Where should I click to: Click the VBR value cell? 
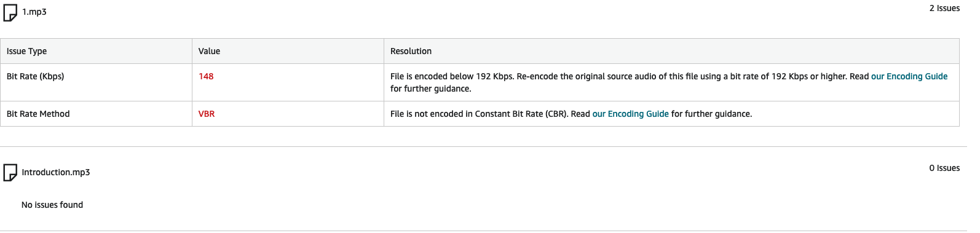(x=288, y=114)
